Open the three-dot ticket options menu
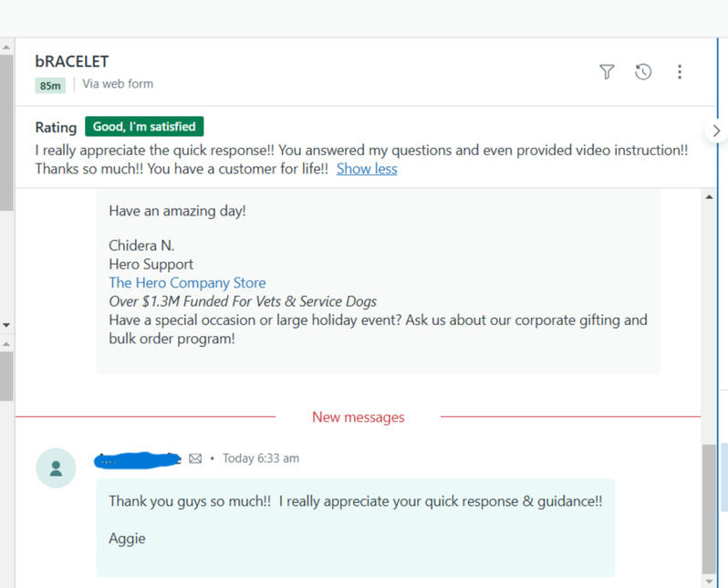728x588 pixels. tap(680, 71)
